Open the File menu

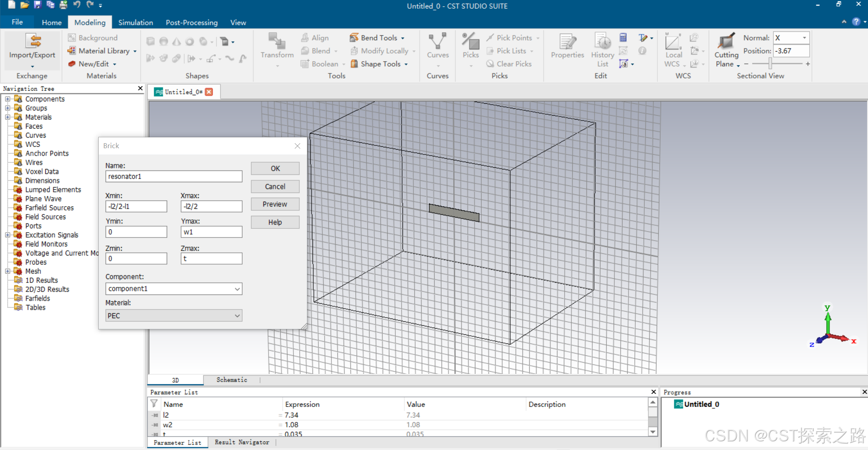17,22
